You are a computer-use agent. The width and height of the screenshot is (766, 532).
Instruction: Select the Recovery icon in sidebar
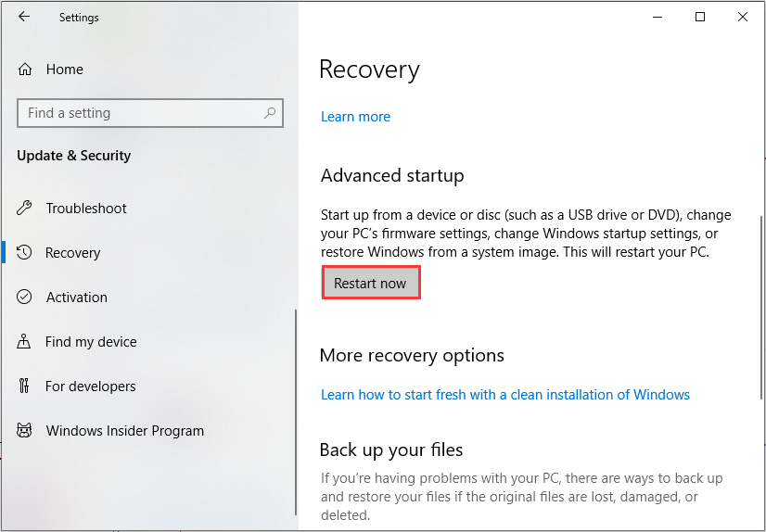pos(25,253)
